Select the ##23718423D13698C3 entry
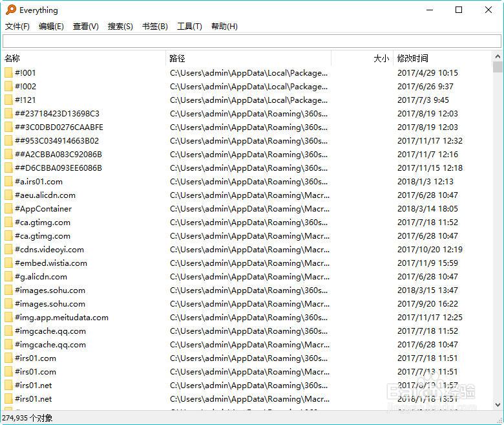The width and height of the screenshot is (504, 425). click(58, 114)
